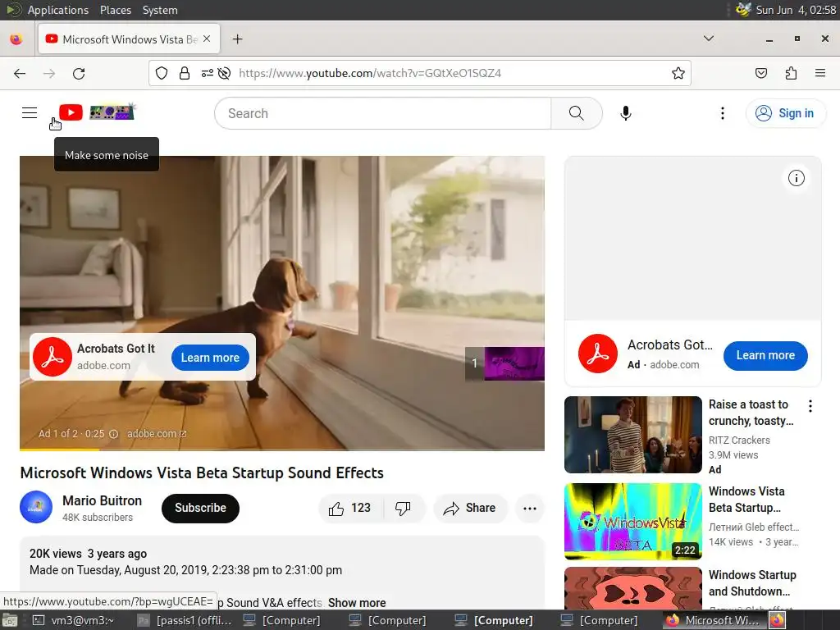Open Windows Vista Beta Startup video thumbnail
The image size is (840, 630).
click(632, 521)
